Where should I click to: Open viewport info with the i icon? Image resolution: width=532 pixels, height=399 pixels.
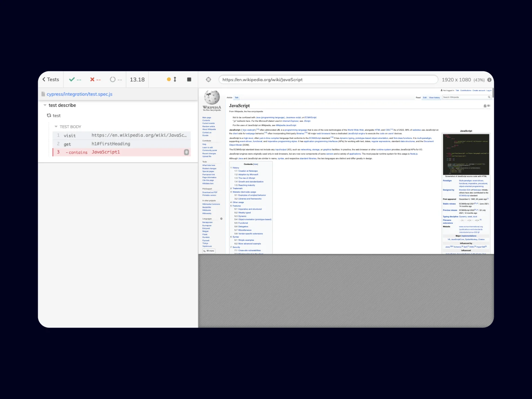click(489, 80)
